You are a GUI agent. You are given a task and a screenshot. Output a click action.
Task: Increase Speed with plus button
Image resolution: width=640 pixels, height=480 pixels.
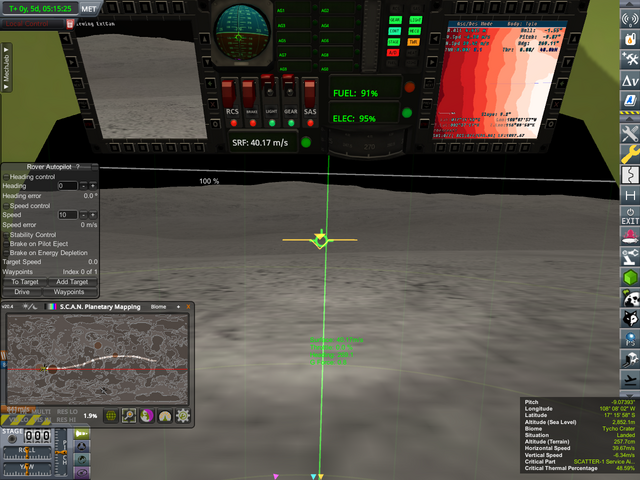93,215
